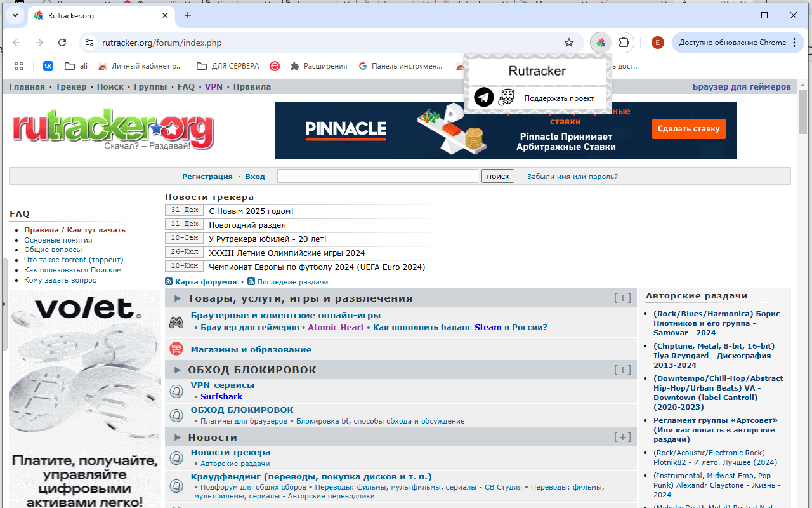Open the Surfshark link

tap(221, 396)
